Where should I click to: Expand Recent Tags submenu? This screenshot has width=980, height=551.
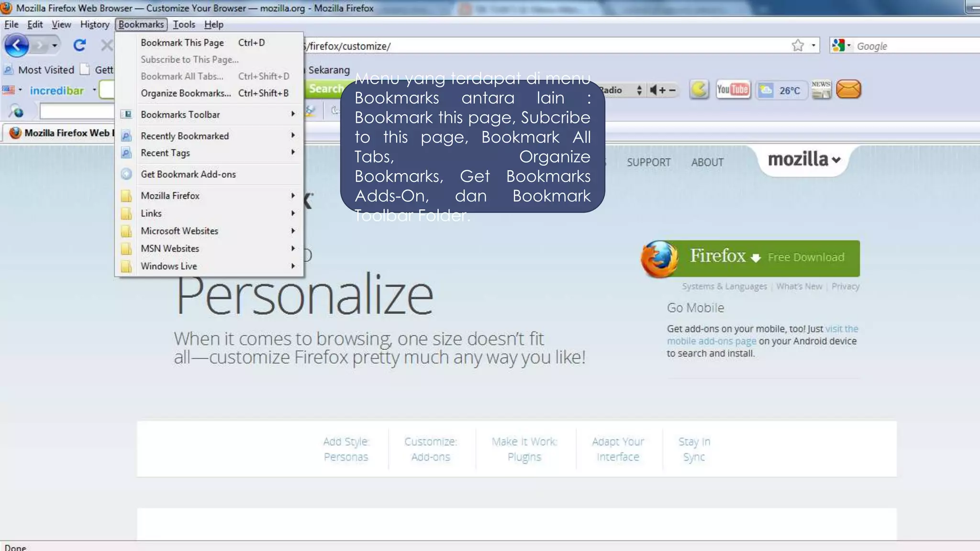pos(293,152)
